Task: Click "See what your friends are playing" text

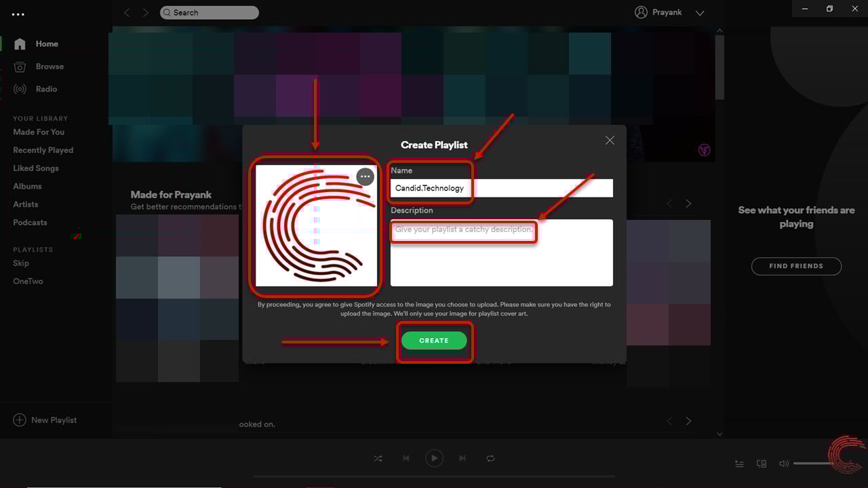Action: (796, 217)
